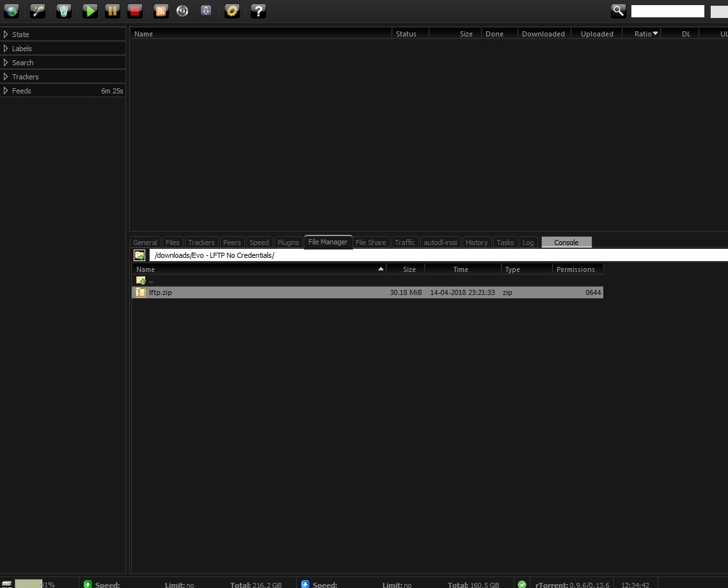
Task: Open the autodl-irssi tab
Action: 440,242
